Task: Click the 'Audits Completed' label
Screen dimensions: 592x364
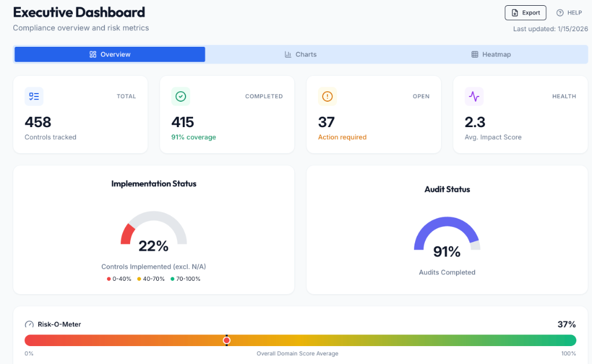Action: tap(447, 272)
